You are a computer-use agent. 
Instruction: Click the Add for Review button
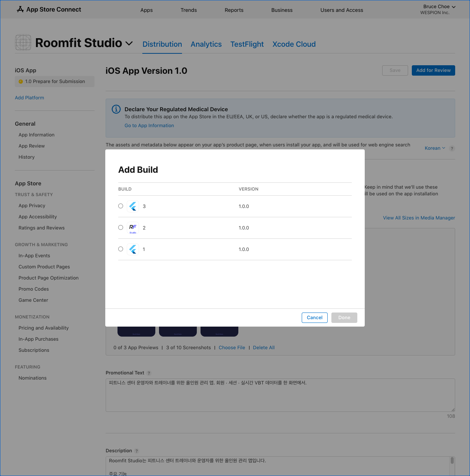433,70
